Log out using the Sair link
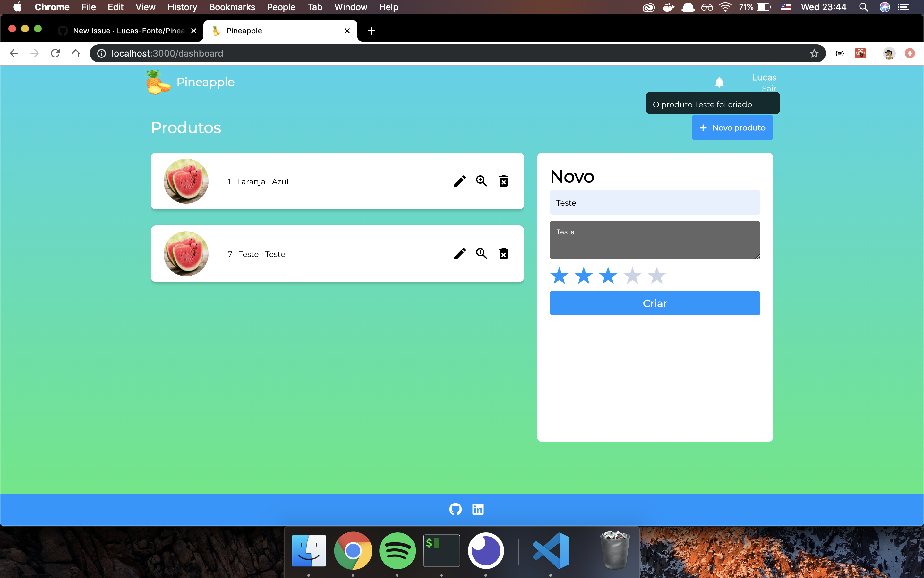The image size is (924, 578). 769,88
